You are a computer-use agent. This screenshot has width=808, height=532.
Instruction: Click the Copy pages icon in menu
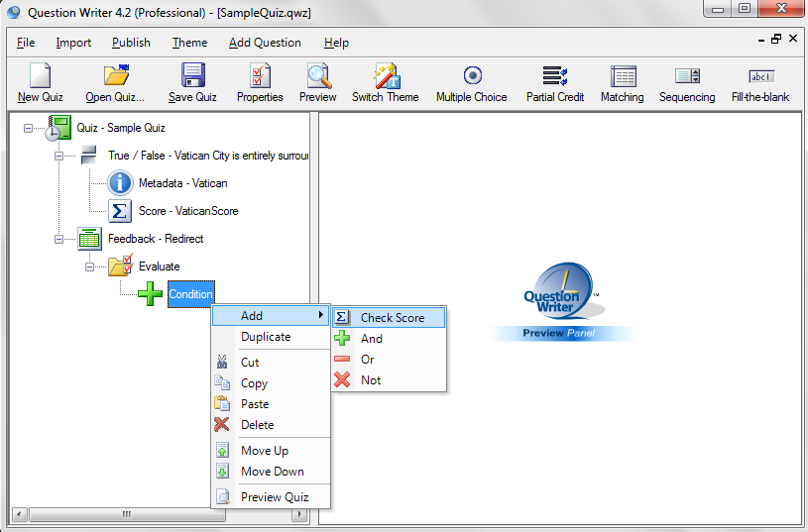[222, 383]
